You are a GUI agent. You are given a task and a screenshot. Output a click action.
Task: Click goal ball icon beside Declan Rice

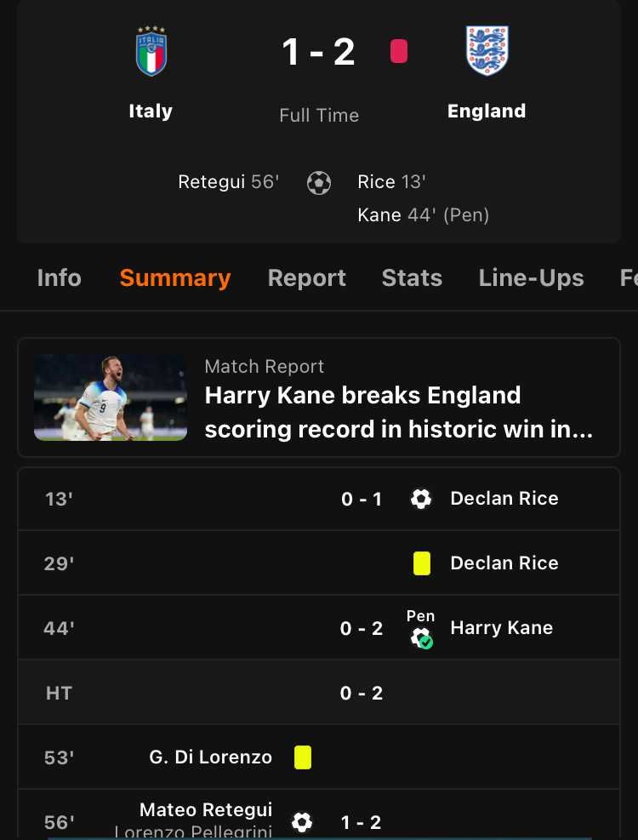coord(421,499)
